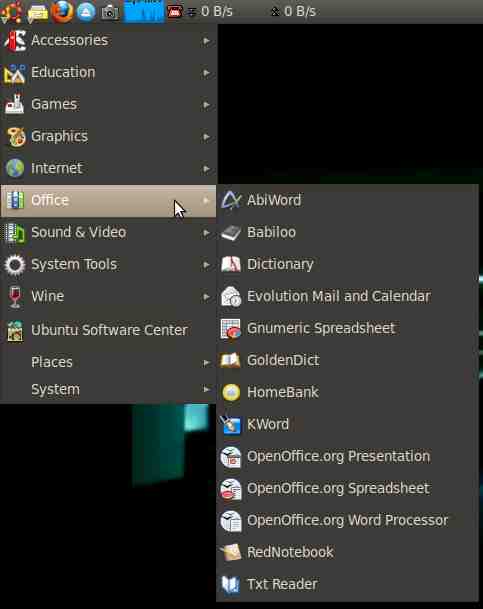This screenshot has height=609, width=483.
Task: Expand the Sound & Video submenu arrow
Action: (x=207, y=233)
